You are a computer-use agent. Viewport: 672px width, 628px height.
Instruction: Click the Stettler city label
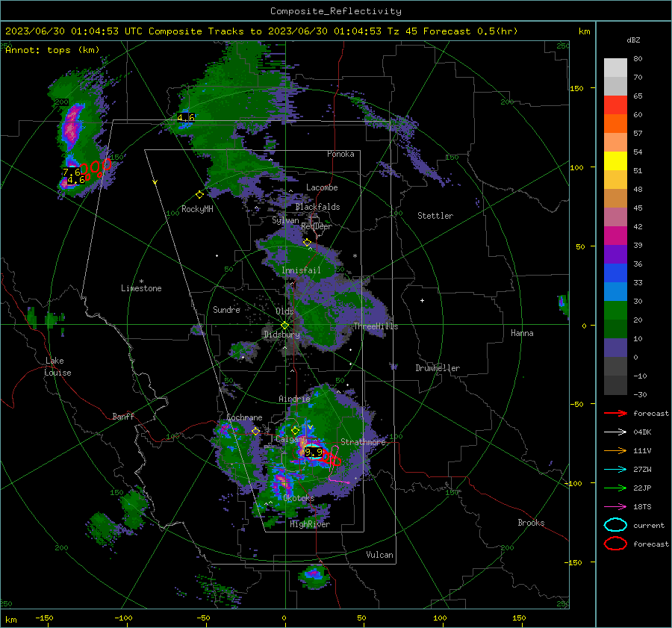(x=435, y=216)
